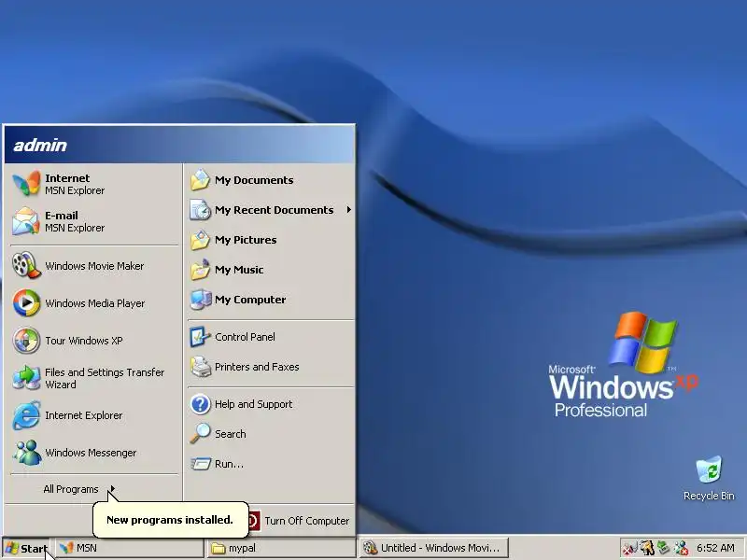Click the Windows Messenger tray icon
This screenshot has width=747, height=560.
pos(681,548)
